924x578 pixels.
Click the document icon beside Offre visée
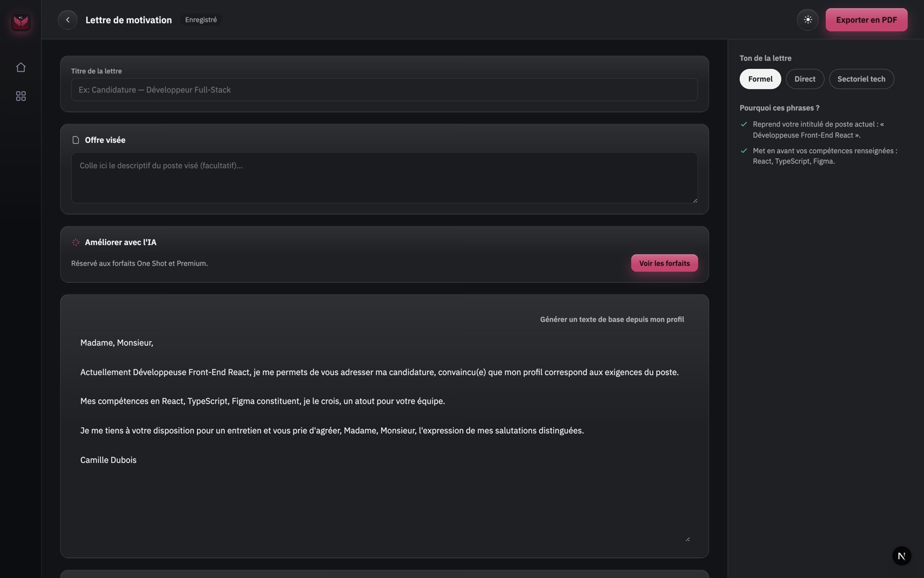76,140
